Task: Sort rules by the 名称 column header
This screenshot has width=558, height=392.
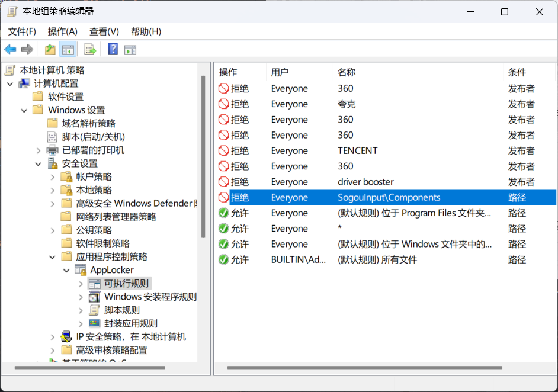Action: (x=347, y=72)
